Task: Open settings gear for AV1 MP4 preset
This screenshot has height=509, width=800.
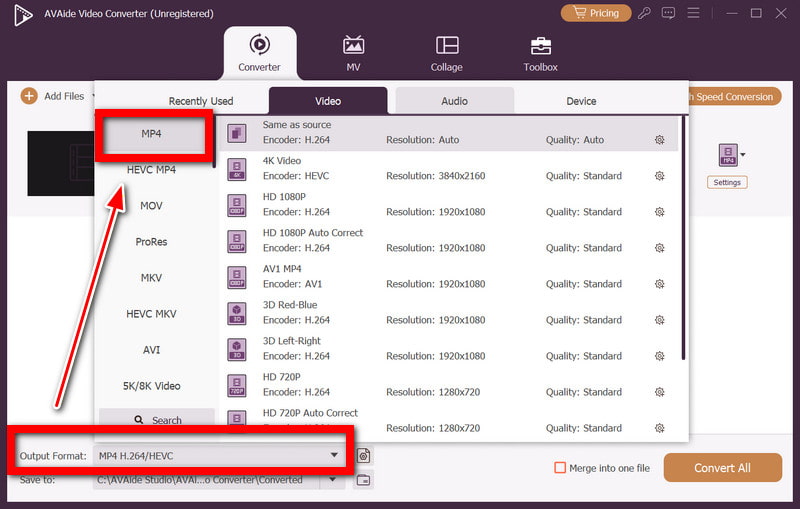Action: [x=659, y=284]
